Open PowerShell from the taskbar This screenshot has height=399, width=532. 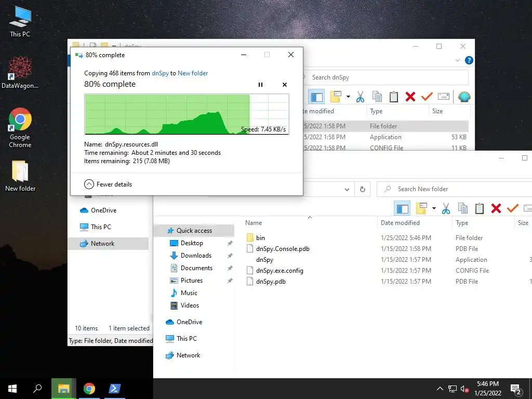(x=114, y=389)
